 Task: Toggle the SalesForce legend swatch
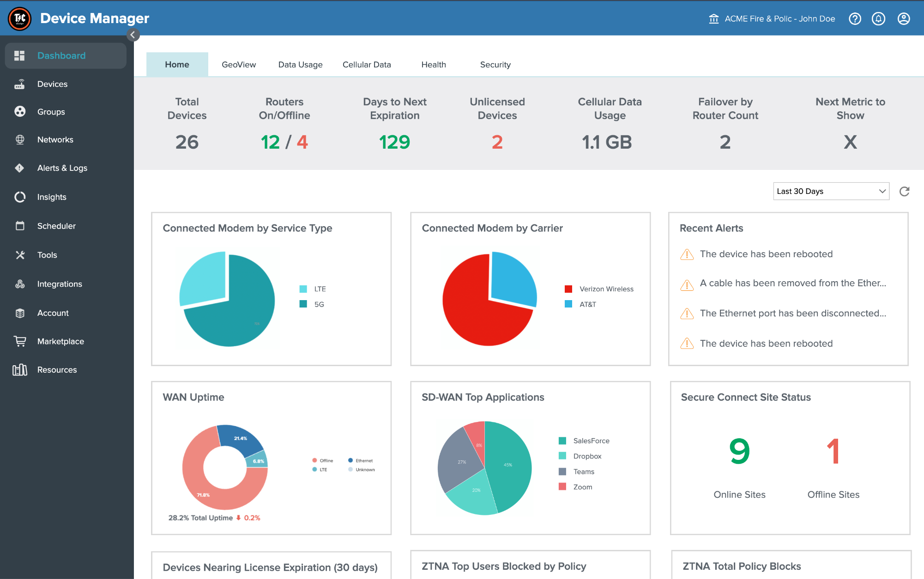pos(562,441)
